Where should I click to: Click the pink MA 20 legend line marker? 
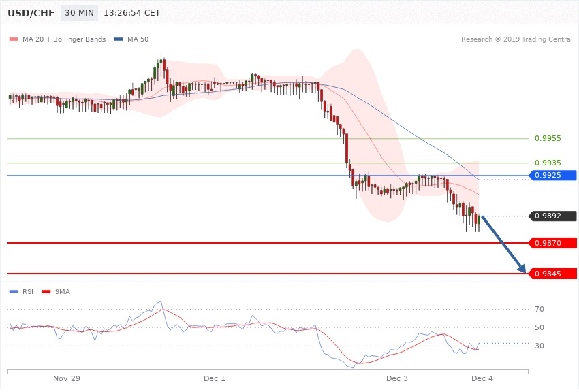tap(14, 39)
